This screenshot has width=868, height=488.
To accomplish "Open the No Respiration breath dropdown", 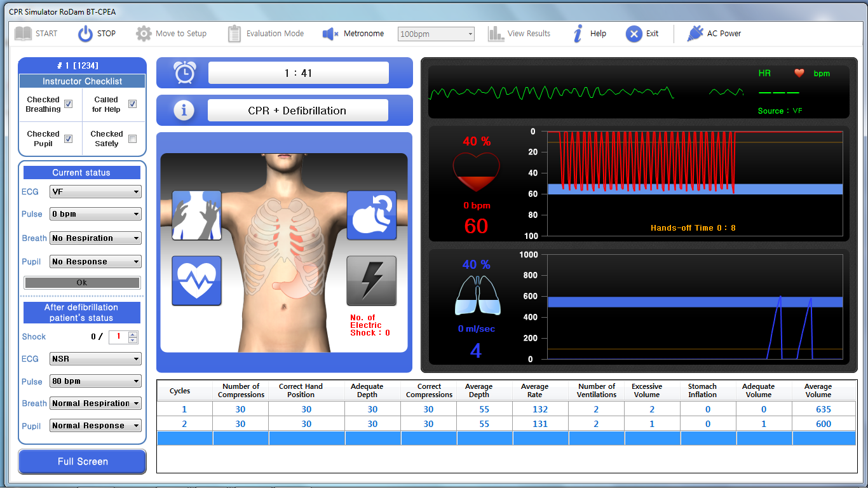I will [x=95, y=238].
